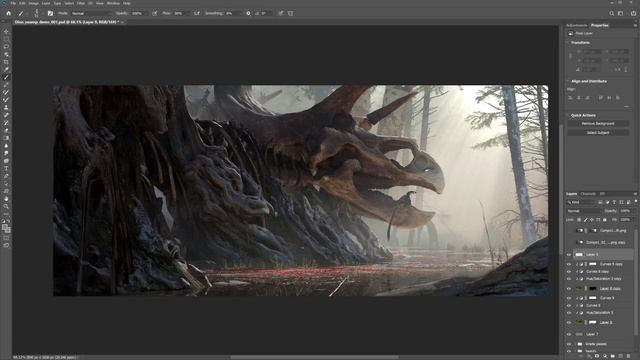The height and width of the screenshot is (360, 640).
Task: Hide the Layer 7 layer
Action: click(569, 334)
